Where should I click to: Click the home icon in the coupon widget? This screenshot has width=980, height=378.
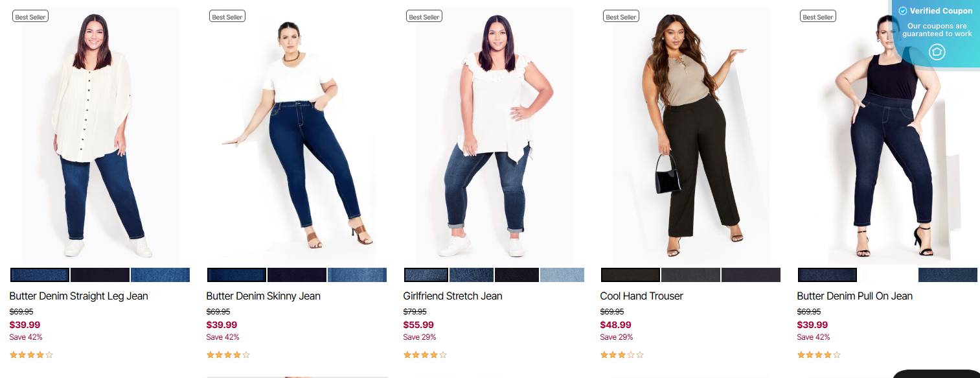point(937,53)
